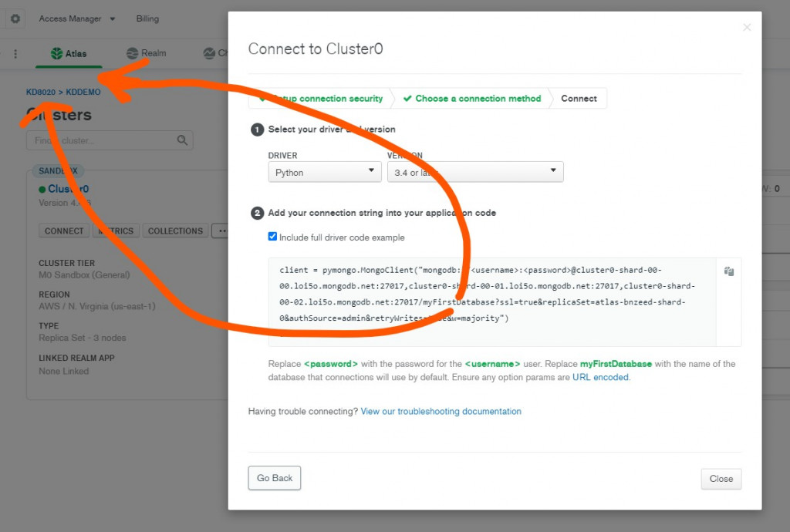This screenshot has height=532, width=790.
Task: Switch to the Atlas tab
Action: 69,53
